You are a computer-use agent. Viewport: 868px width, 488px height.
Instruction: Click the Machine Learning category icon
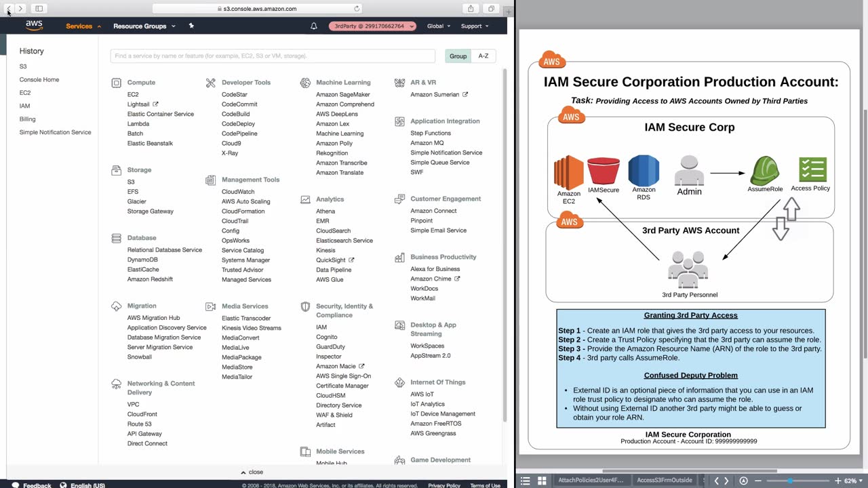[305, 83]
